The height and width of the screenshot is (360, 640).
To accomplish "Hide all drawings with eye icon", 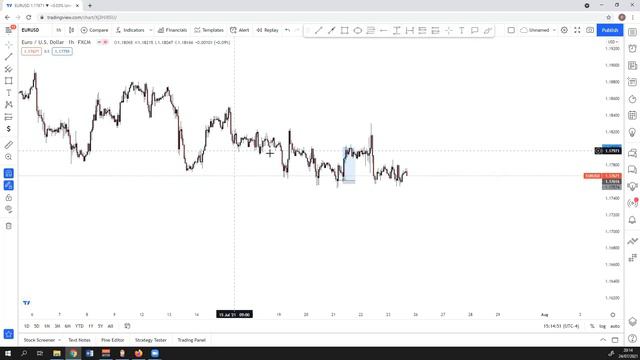I will [x=9, y=210].
